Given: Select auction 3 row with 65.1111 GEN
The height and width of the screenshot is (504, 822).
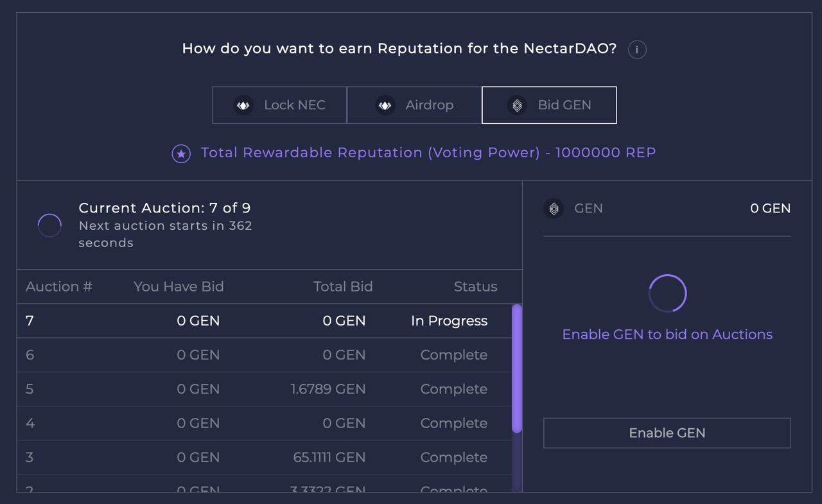Looking at the screenshot, I should pyautogui.click(x=265, y=457).
